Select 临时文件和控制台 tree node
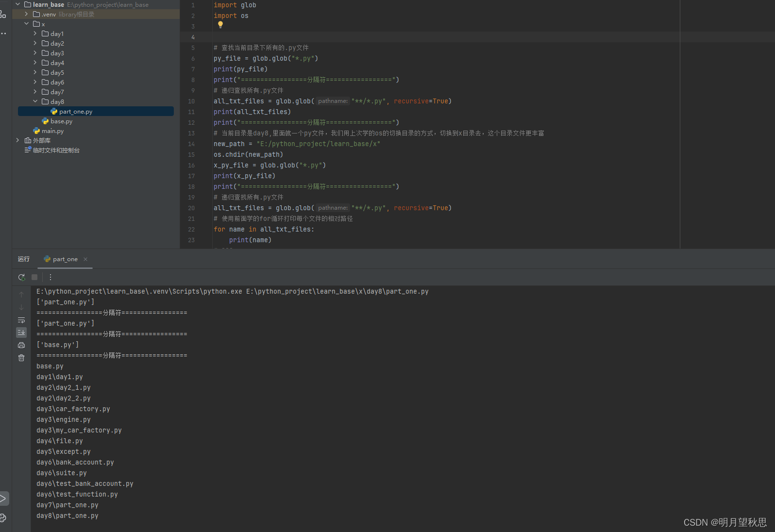775x532 pixels. [x=56, y=150]
